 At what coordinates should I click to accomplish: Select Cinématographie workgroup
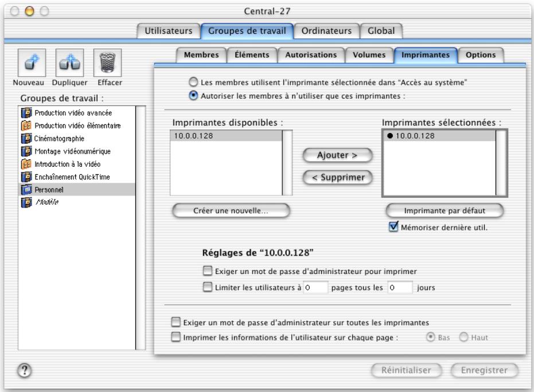pyautogui.click(x=77, y=139)
